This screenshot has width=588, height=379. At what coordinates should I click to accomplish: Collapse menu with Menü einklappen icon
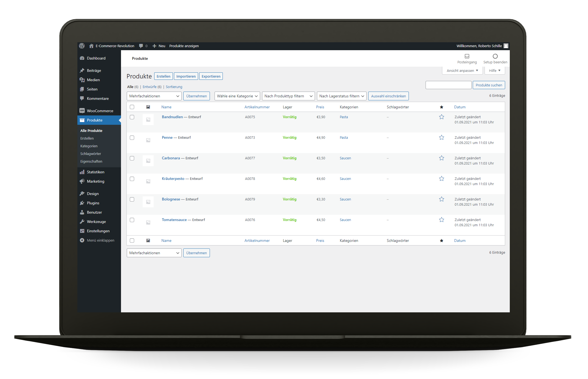coord(82,240)
